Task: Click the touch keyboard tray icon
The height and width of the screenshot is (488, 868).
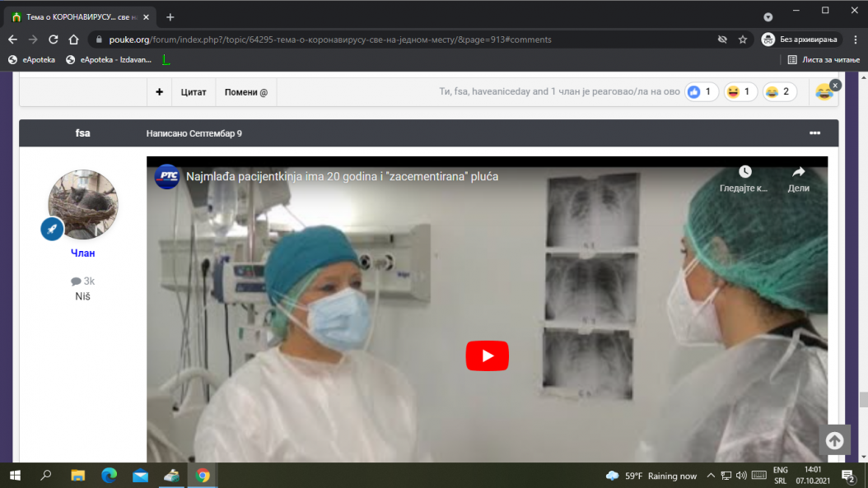Action: (759, 476)
